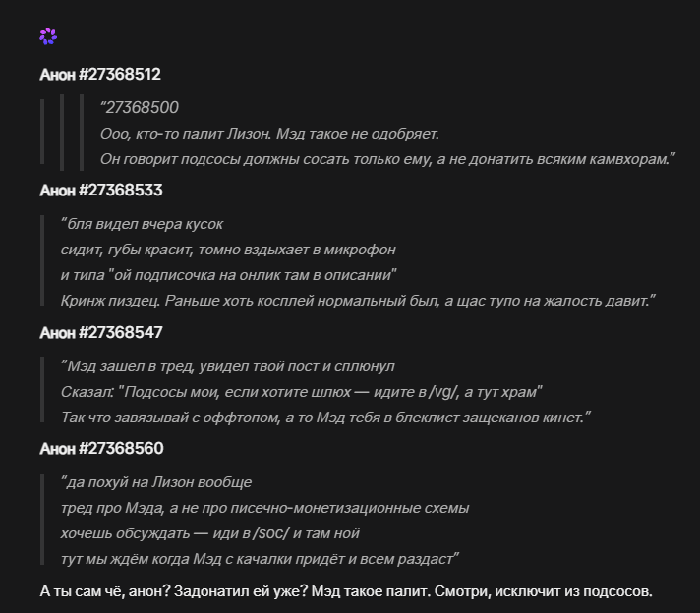Click the line 'Он говорит подсосы должны сосать'
Screen dimensions: 700x613
387,159
